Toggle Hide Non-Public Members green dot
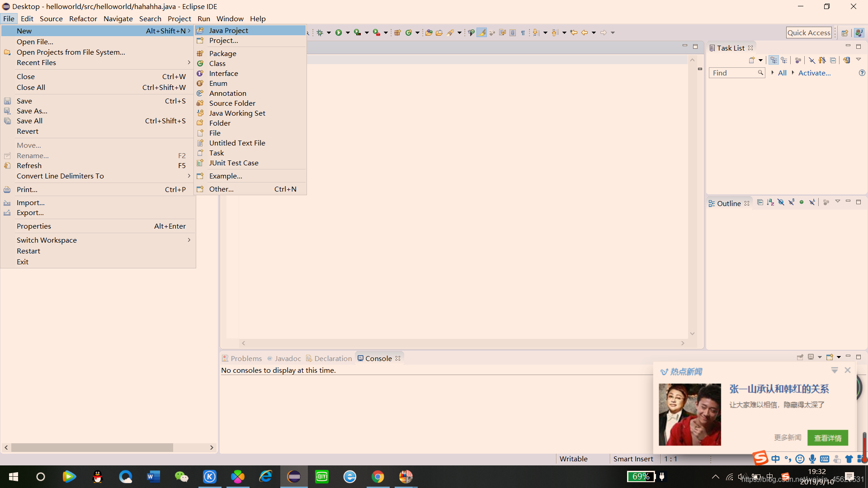868x488 pixels. 802,202
